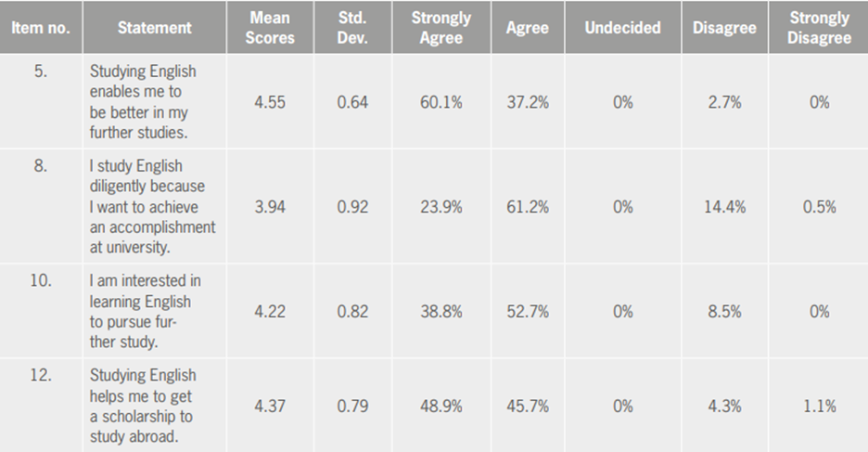Click the "Item no." column header
The image size is (868, 452).
tap(41, 28)
